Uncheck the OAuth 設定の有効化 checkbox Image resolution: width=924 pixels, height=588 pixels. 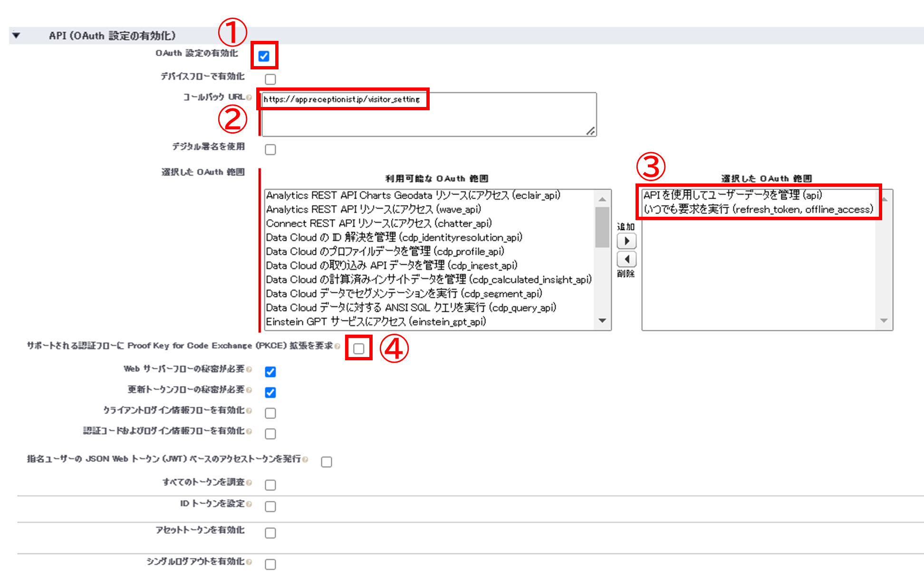264,56
